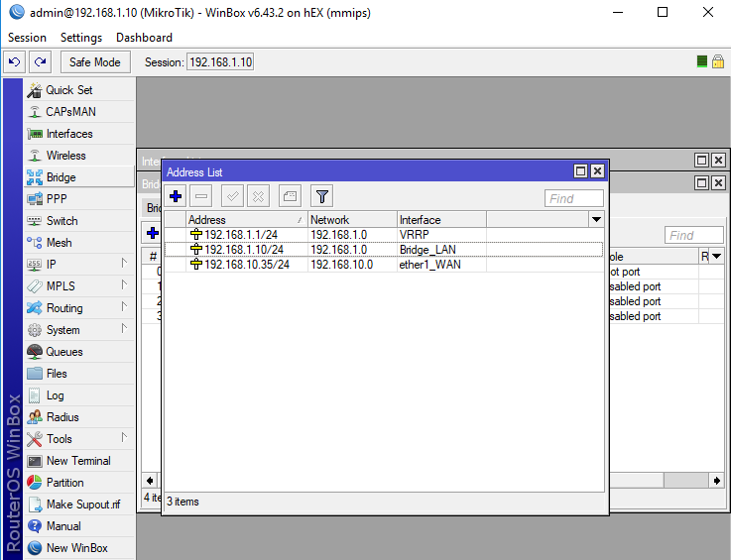This screenshot has height=560, width=731.
Task: Open Partition in the sidebar
Action: click(79, 483)
